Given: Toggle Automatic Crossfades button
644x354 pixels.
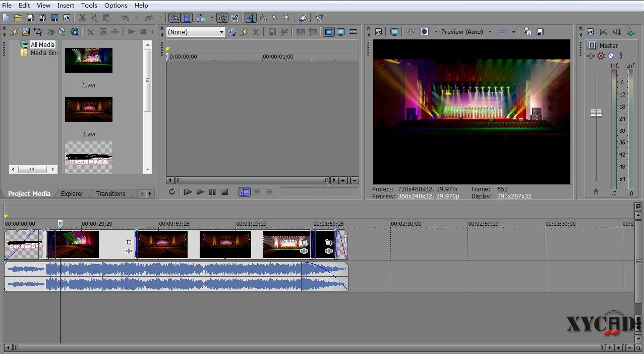Looking at the screenshot, I should [x=187, y=18].
